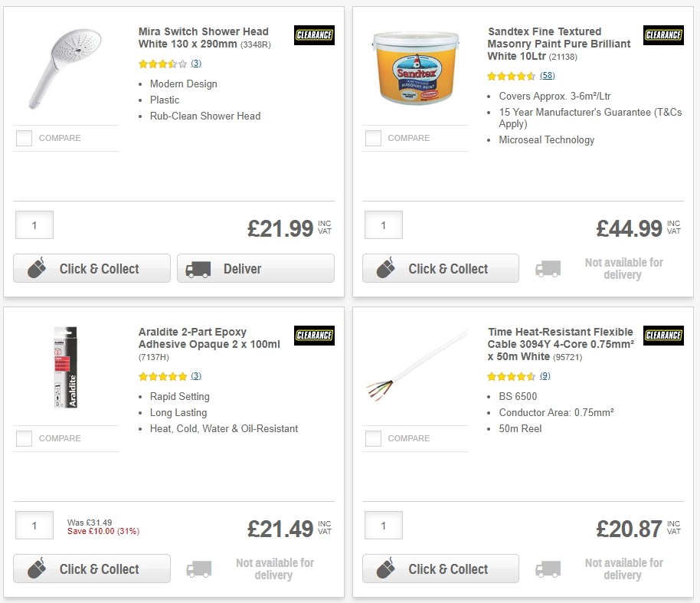Click the Deliver button for Mira shower head

[x=256, y=268]
